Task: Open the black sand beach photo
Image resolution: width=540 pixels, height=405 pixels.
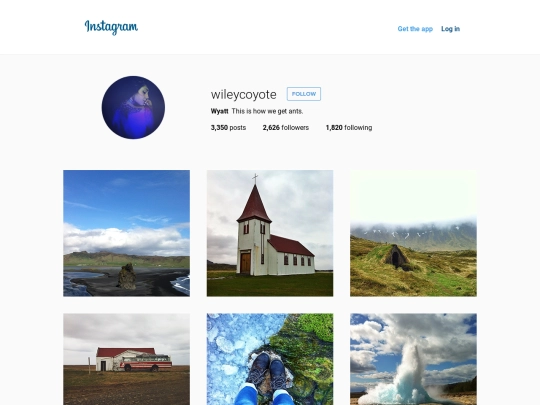Action: click(x=126, y=233)
